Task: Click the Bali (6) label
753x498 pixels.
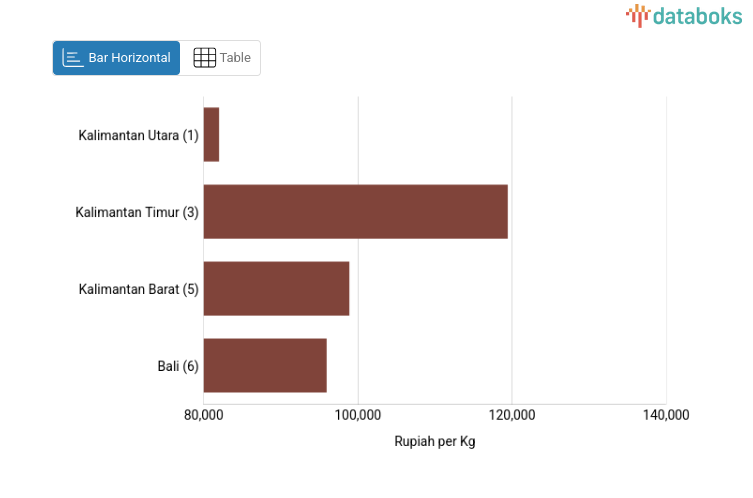Action: [178, 366]
